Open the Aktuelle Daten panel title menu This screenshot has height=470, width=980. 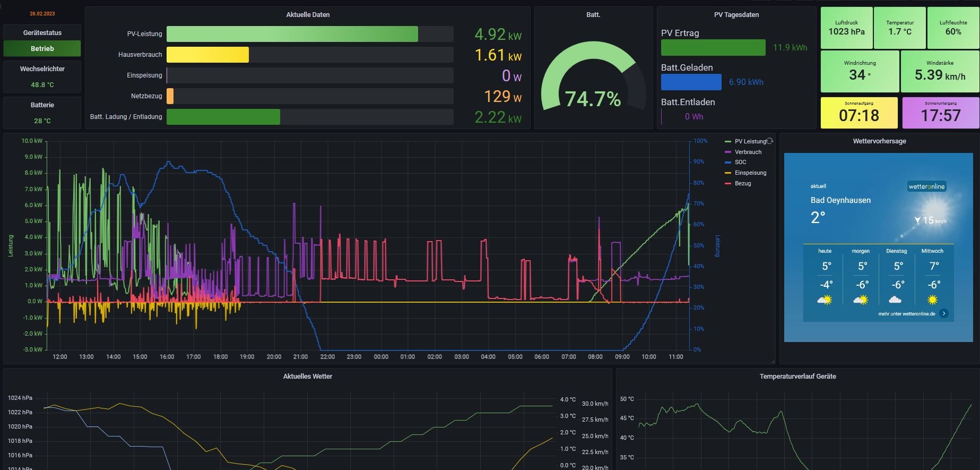(308, 15)
